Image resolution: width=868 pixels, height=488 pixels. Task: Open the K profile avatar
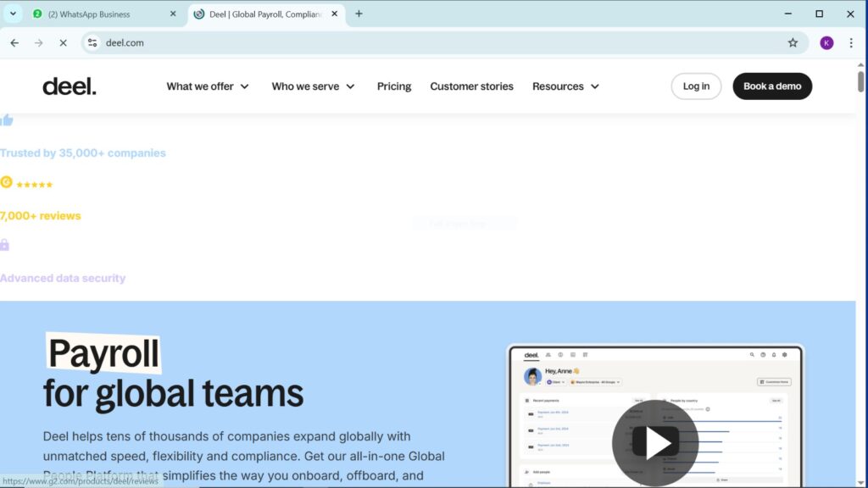pos(826,42)
